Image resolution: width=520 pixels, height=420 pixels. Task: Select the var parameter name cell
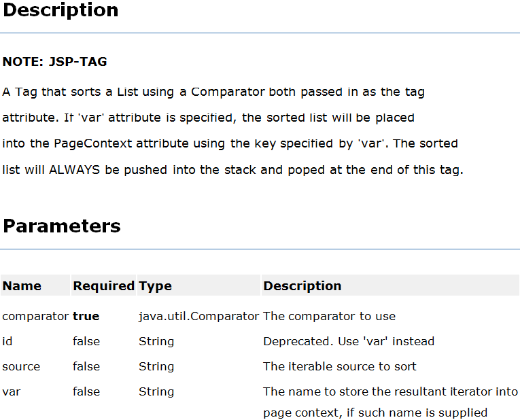coord(11,391)
